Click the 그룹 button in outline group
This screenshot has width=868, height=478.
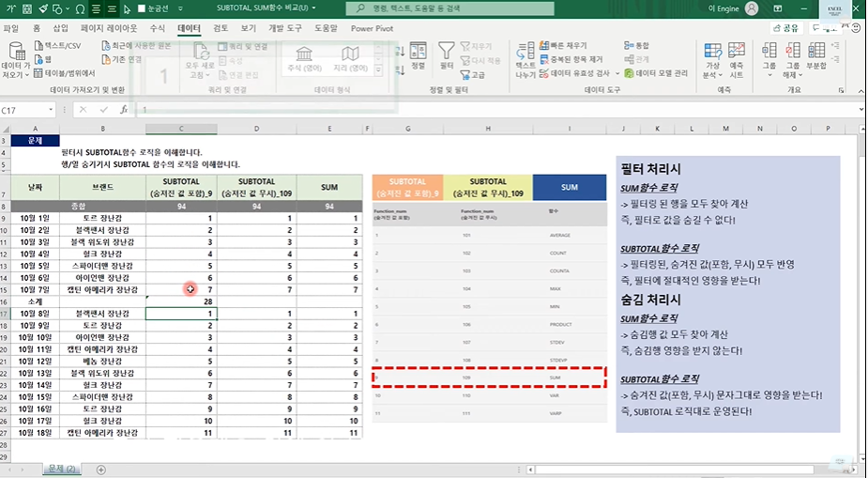(x=769, y=60)
